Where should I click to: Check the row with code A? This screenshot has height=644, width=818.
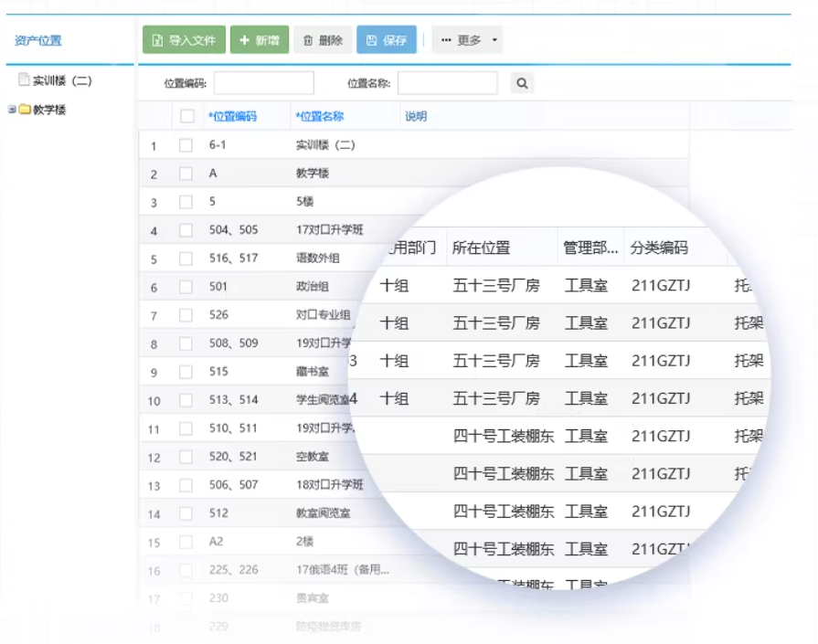pos(186,174)
